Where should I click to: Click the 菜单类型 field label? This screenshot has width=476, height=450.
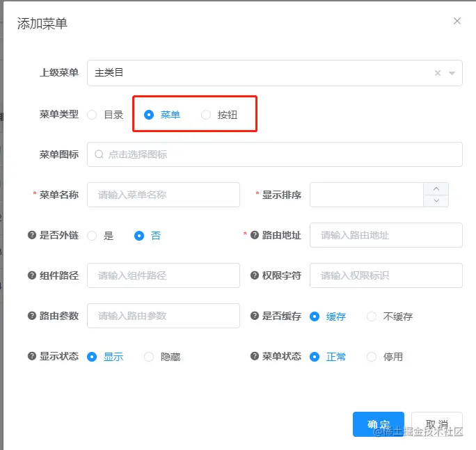59,114
